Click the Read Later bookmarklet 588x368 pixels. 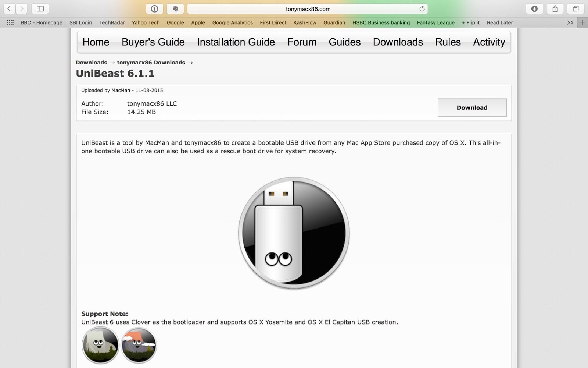pyautogui.click(x=500, y=22)
